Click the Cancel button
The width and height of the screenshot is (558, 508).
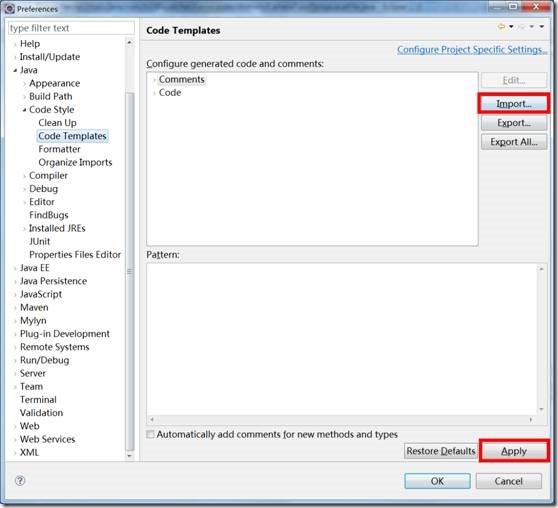coord(509,481)
